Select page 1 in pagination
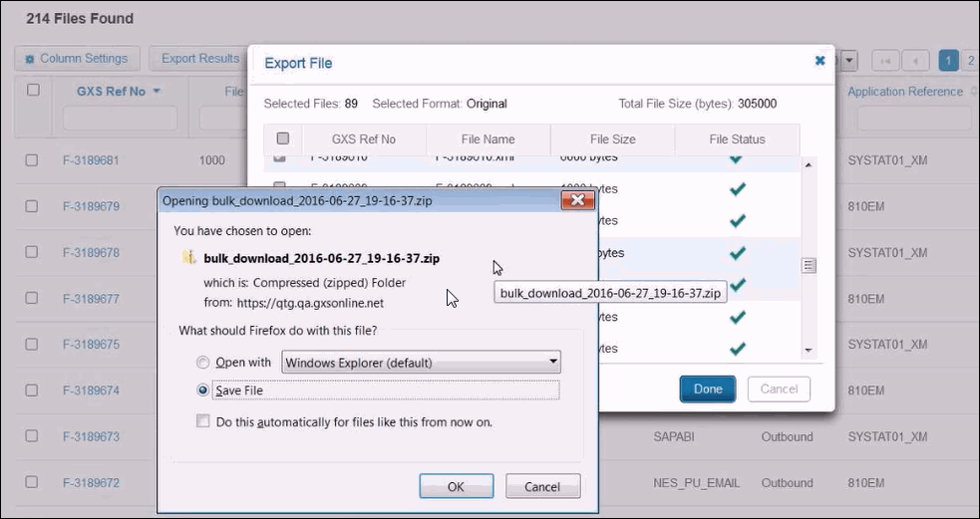Image resolution: width=980 pixels, height=519 pixels. 949,61
